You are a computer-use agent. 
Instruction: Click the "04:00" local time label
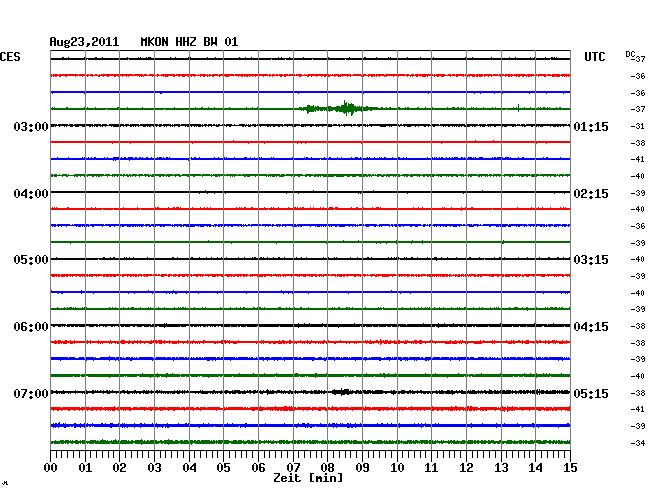pyautogui.click(x=31, y=194)
